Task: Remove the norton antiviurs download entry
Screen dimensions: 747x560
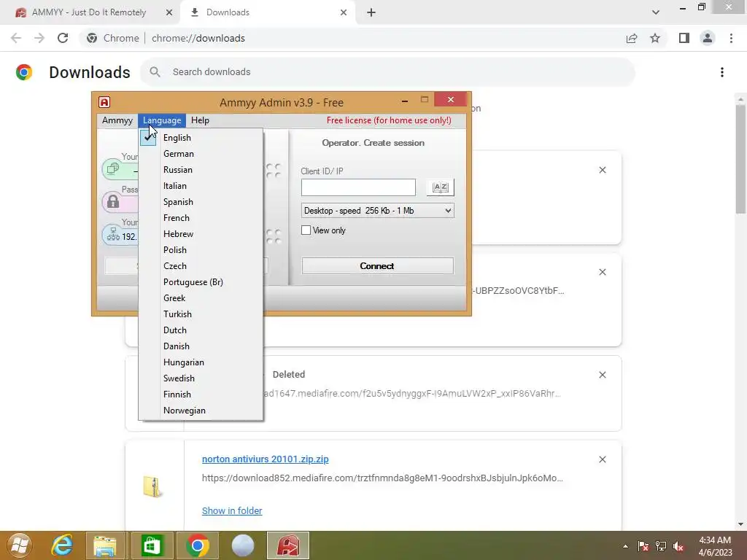Action: pos(603,459)
